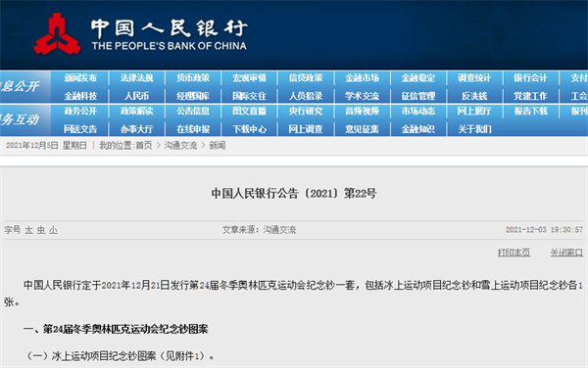The height and width of the screenshot is (368, 588).
Task: Open 人员招录 menu item
Action: pos(306,96)
